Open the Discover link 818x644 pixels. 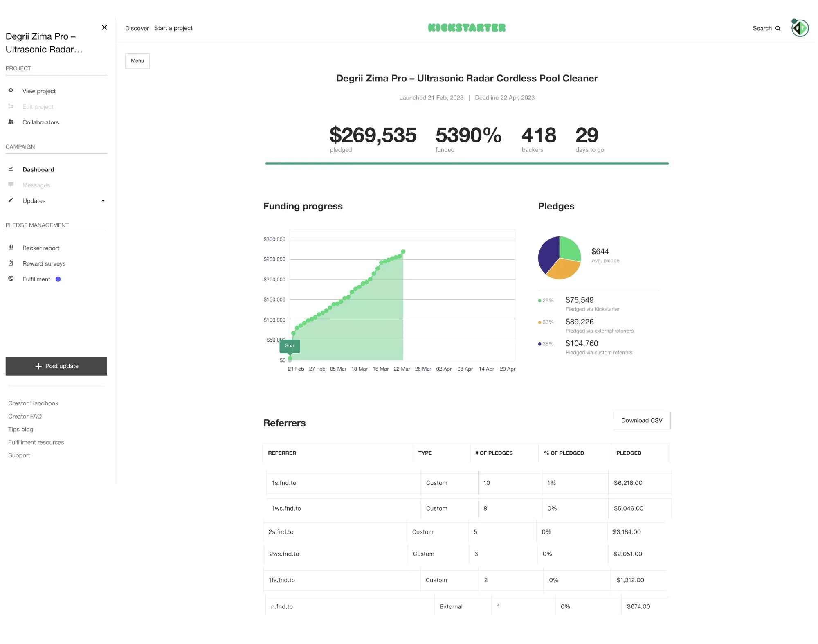(x=137, y=28)
